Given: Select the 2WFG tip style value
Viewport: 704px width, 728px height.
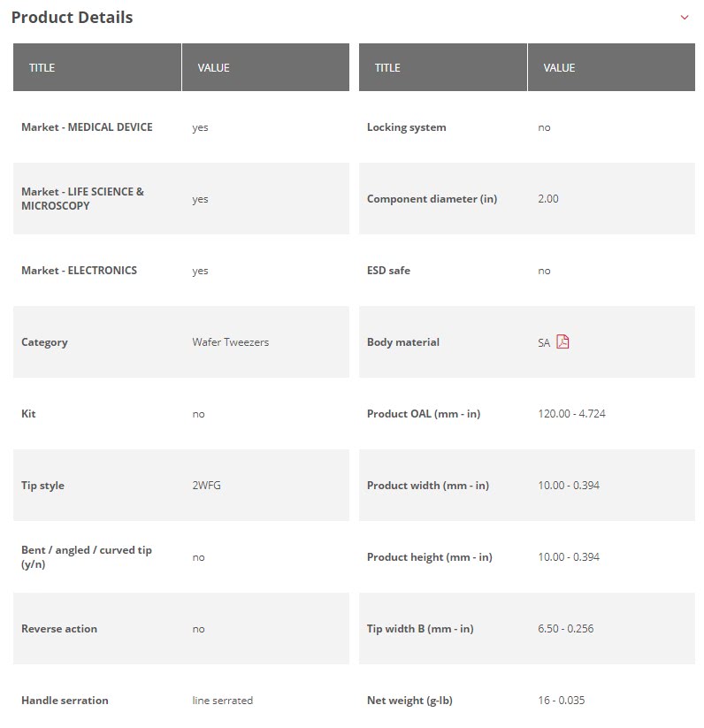Looking at the screenshot, I should pos(206,486).
